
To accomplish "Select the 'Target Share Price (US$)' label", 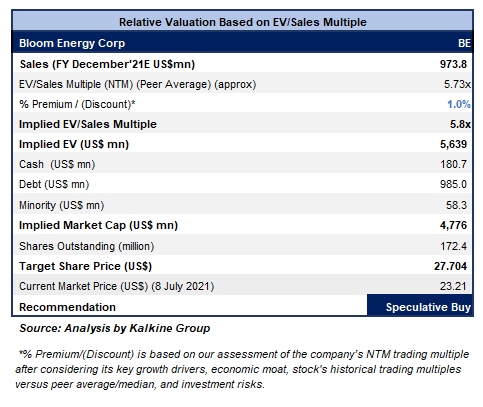I will pyautogui.click(x=85, y=266).
